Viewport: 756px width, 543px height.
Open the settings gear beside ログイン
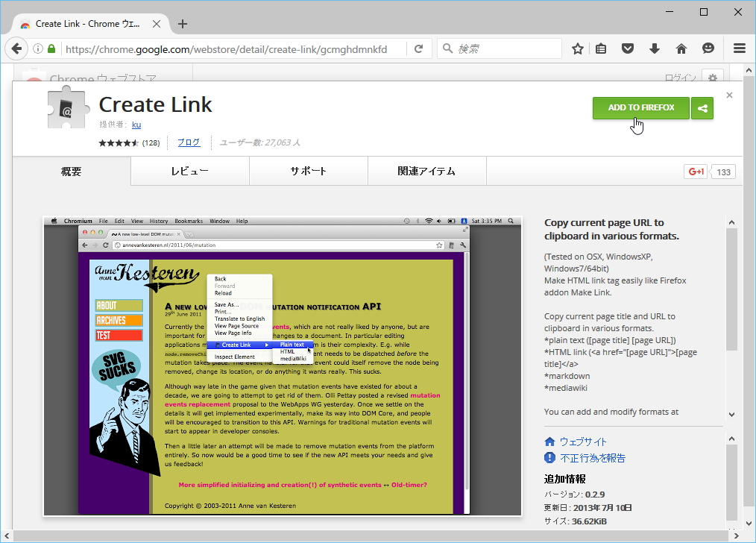(712, 78)
